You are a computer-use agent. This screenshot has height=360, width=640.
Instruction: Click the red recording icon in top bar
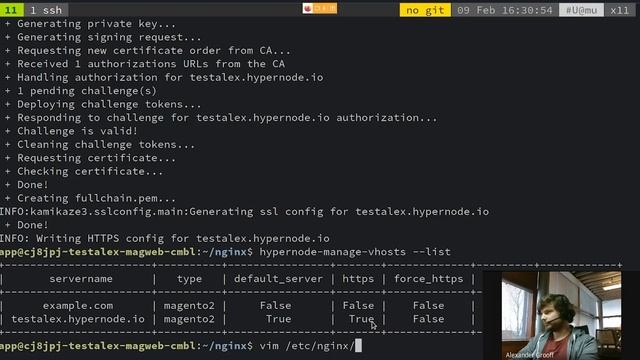point(308,8)
